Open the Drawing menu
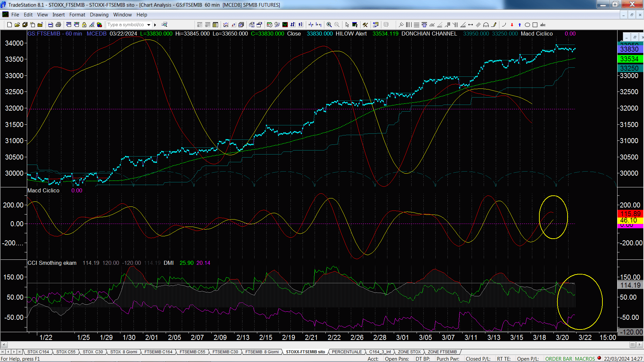The width and height of the screenshot is (644, 362). click(x=99, y=15)
